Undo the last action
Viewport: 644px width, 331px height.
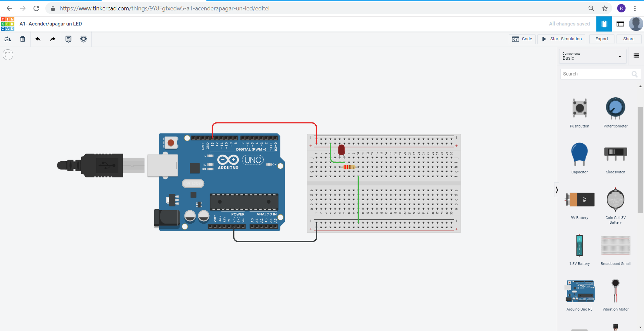point(38,39)
